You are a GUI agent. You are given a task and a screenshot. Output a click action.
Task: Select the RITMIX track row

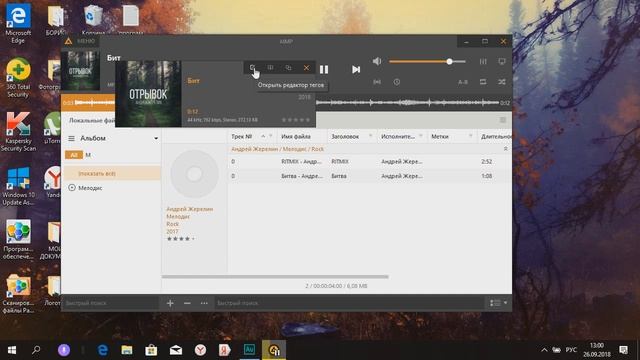coord(369,162)
